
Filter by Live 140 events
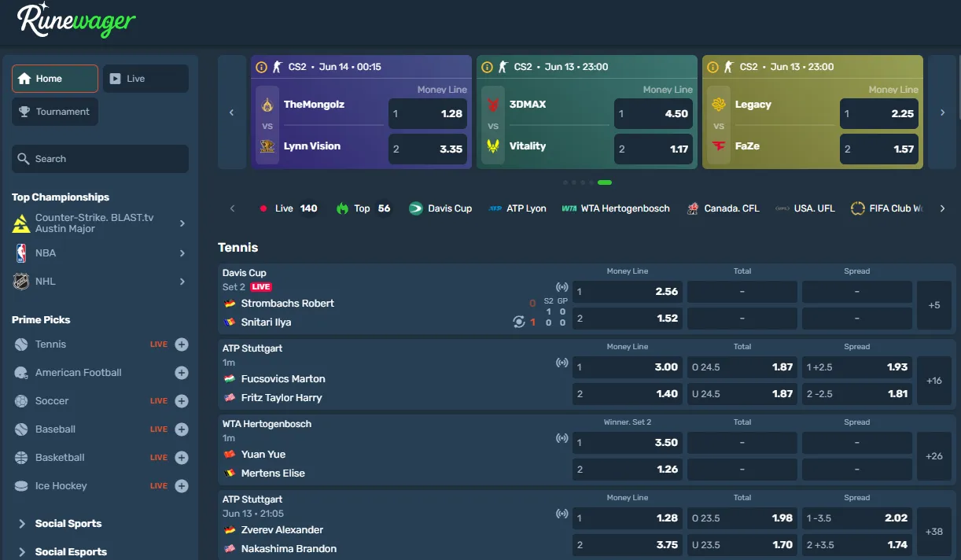pyautogui.click(x=288, y=208)
